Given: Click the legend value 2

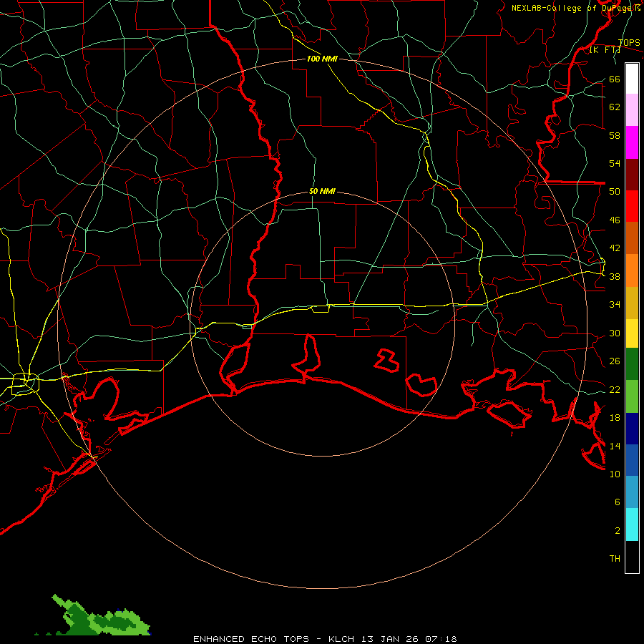Looking at the screenshot, I should (x=618, y=530).
